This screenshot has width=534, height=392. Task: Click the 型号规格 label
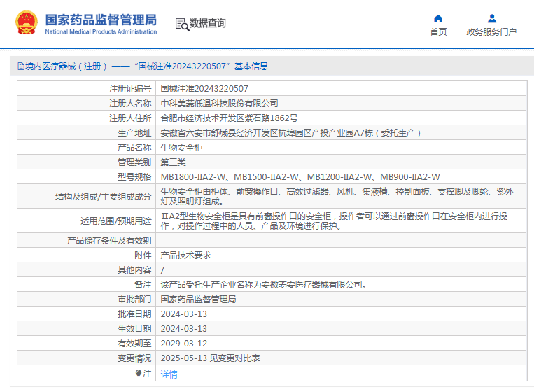[x=134, y=177]
